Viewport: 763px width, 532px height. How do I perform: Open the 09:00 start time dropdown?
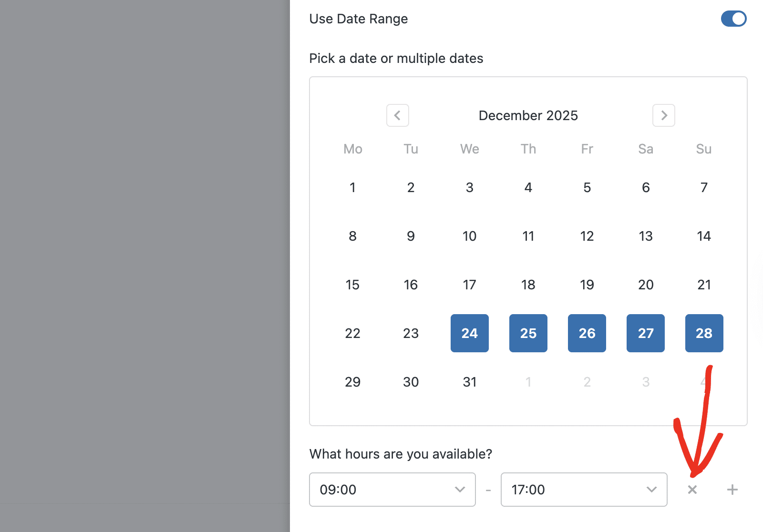pos(392,490)
